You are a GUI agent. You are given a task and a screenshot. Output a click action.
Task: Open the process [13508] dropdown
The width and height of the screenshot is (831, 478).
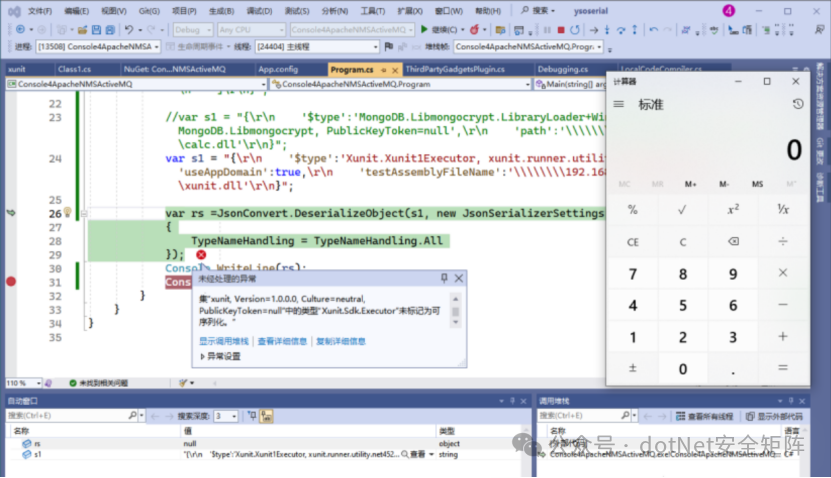point(98,47)
